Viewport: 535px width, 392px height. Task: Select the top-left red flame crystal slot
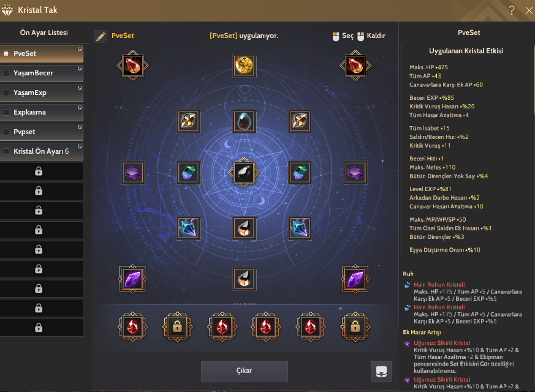(x=133, y=66)
